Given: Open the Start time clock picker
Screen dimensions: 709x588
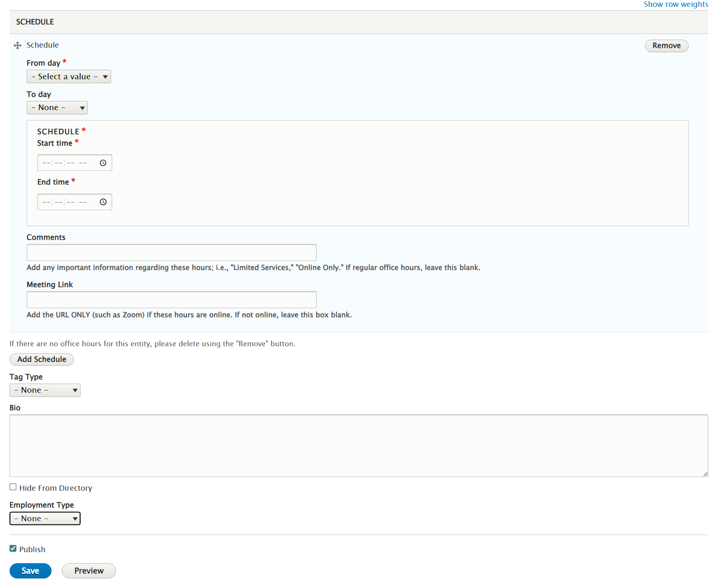Looking at the screenshot, I should pos(103,163).
